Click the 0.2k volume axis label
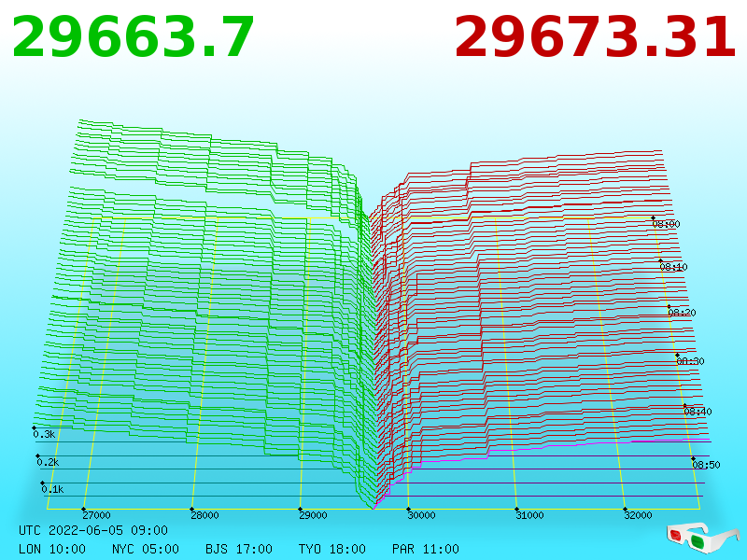The image size is (747, 560). click(48, 462)
